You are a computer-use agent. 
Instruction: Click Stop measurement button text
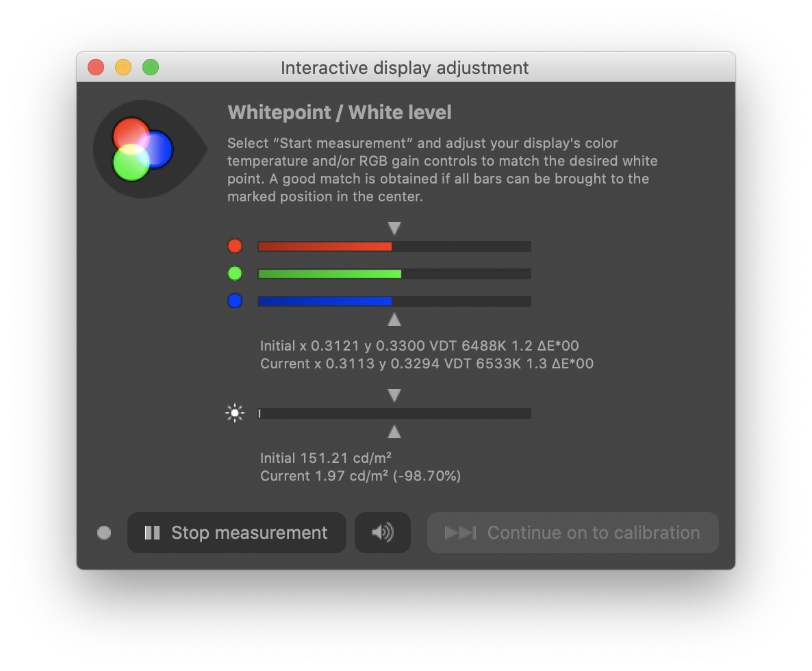pyautogui.click(x=249, y=533)
